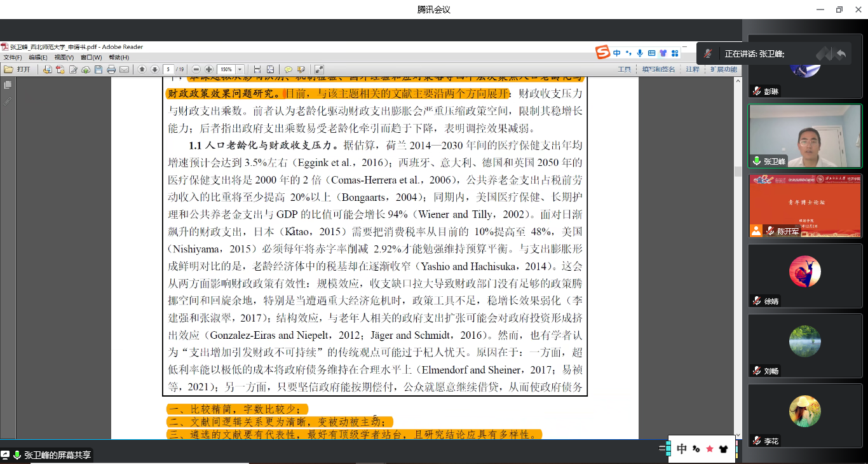Click the 打开 (Open) file button

17,69
